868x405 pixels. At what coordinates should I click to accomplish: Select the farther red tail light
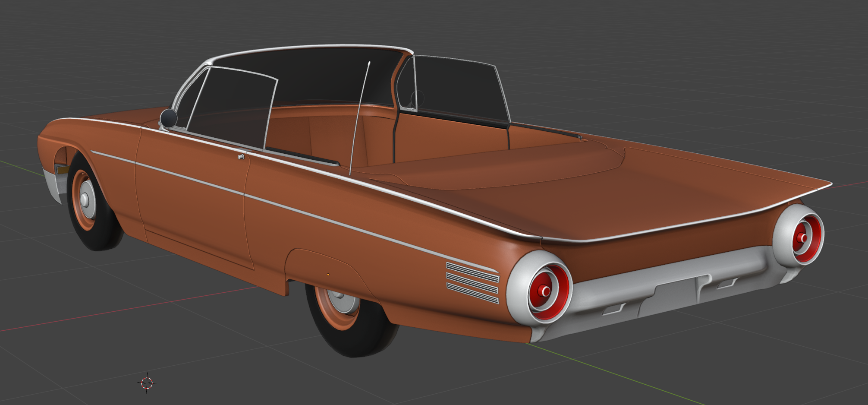tap(807, 238)
